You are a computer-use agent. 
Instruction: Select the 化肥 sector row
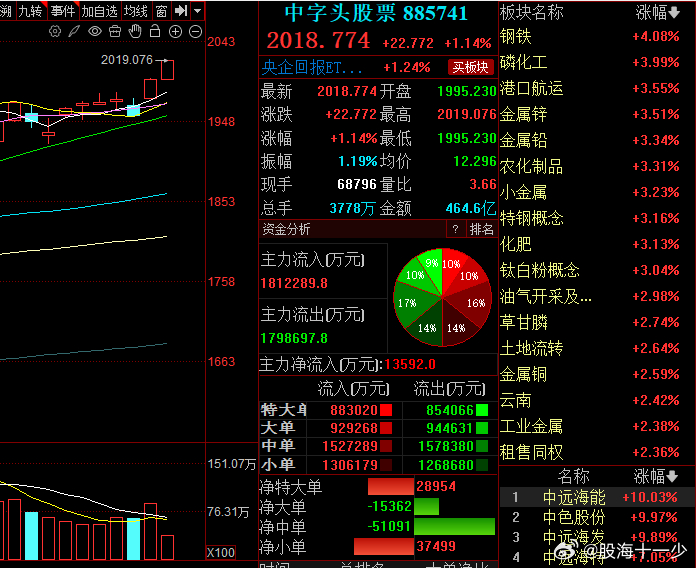[597, 244]
